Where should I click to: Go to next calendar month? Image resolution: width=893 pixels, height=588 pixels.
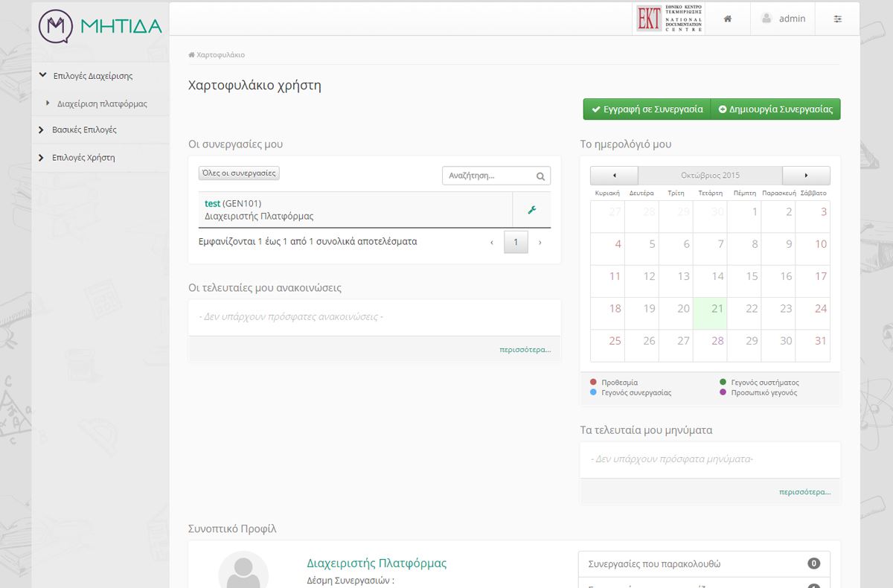pos(806,176)
